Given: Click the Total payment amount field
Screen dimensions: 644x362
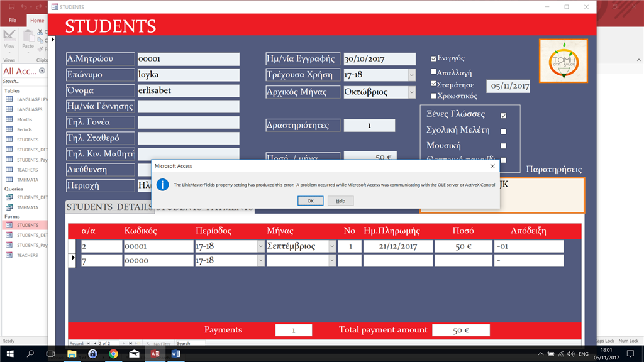Looking at the screenshot, I should pyautogui.click(x=461, y=330).
